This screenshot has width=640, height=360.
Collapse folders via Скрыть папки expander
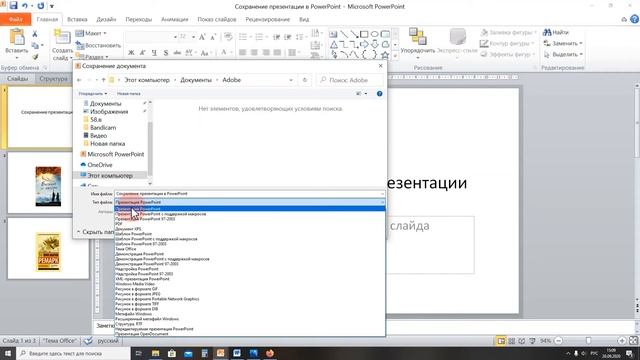(95, 232)
